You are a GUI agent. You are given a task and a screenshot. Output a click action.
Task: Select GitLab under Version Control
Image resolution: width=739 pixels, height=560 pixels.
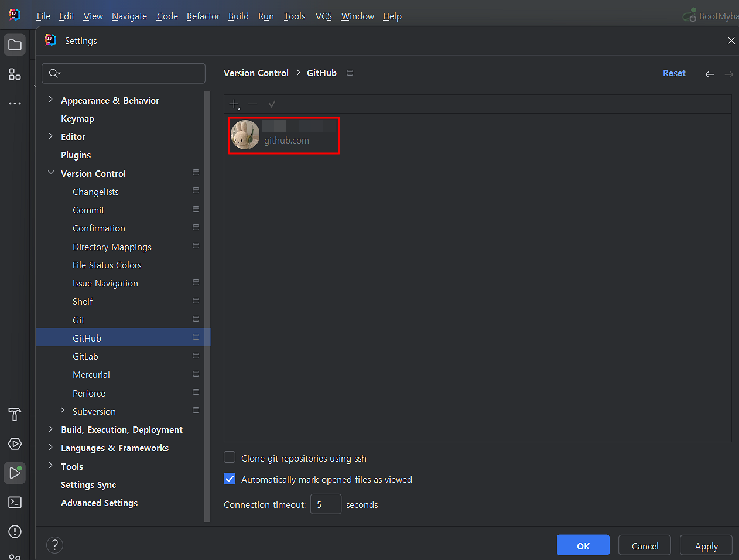click(85, 356)
